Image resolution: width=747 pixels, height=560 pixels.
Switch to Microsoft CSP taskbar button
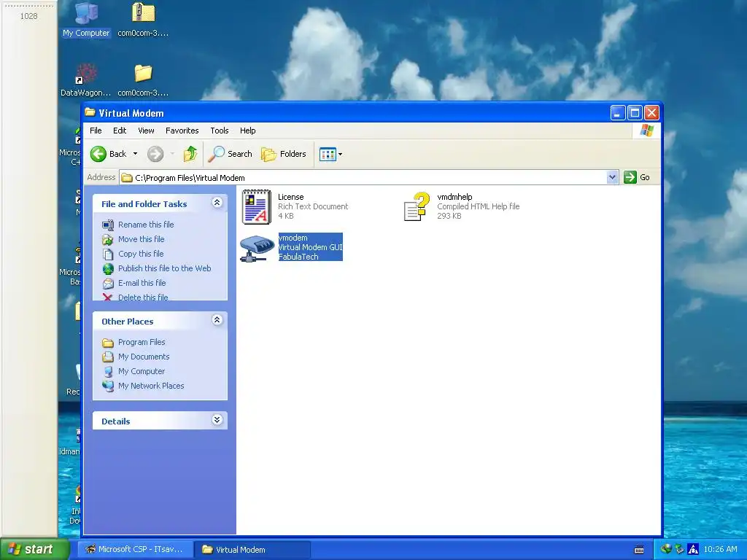(135, 550)
